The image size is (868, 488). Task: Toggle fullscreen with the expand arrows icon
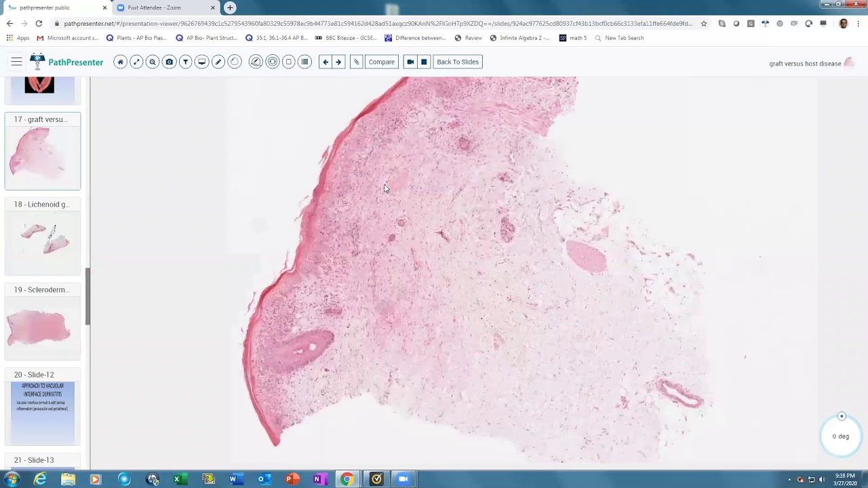tap(136, 62)
